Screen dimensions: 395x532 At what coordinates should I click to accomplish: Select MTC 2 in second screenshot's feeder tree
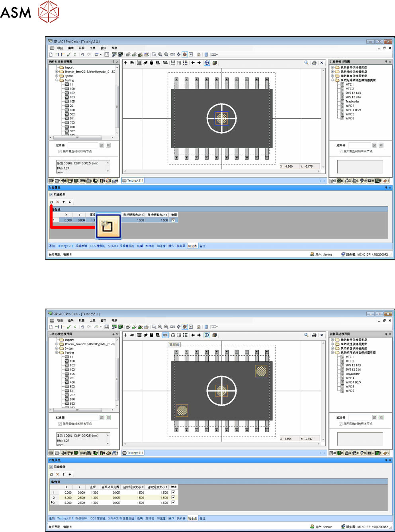tap(350, 361)
